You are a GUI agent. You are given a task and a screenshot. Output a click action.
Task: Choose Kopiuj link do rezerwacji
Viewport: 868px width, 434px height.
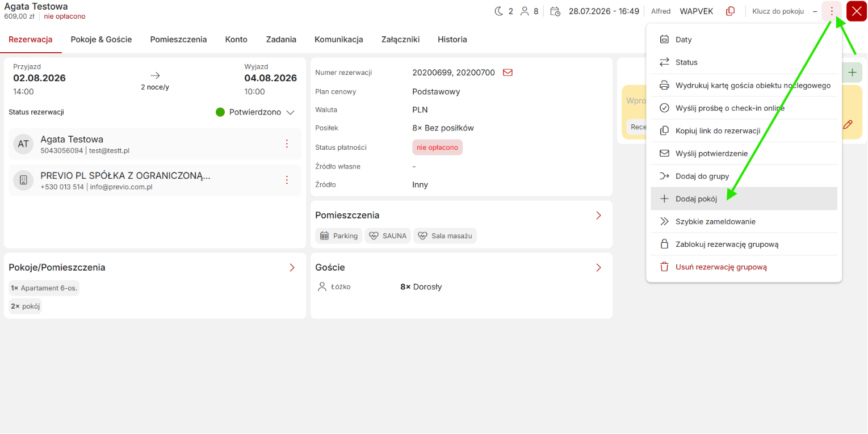click(744, 130)
